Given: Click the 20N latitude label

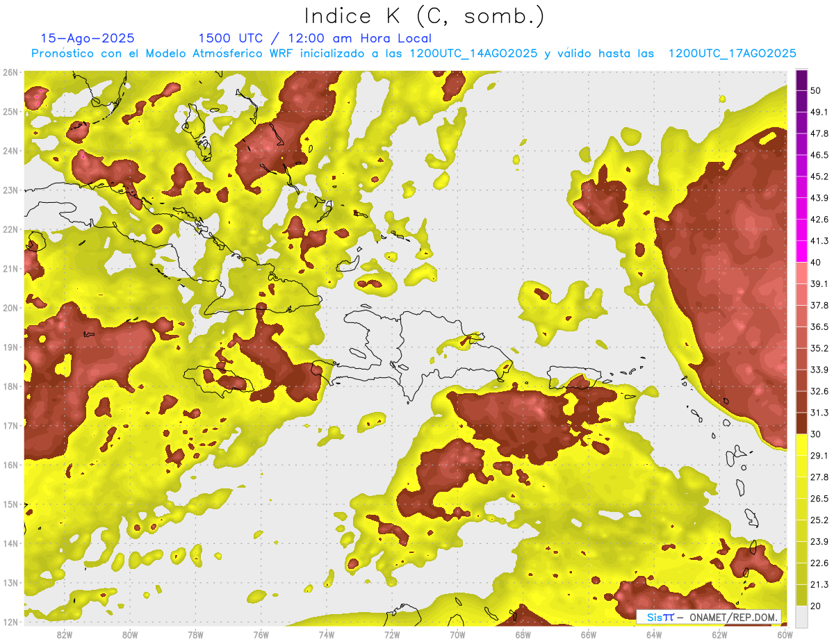Looking at the screenshot, I should click(10, 308).
